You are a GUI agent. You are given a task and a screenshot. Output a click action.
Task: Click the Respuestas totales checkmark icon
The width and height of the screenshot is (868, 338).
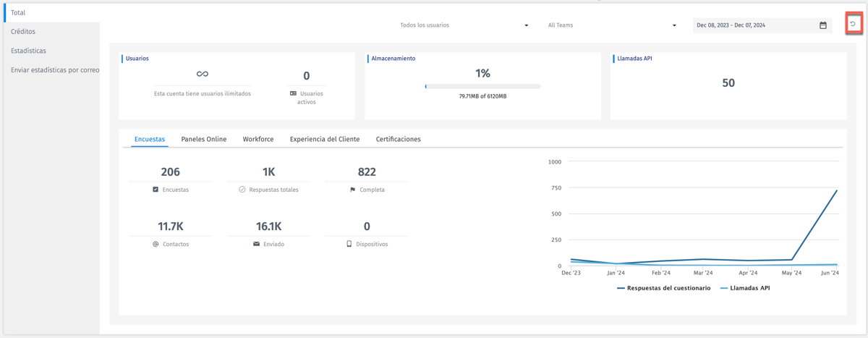point(242,190)
